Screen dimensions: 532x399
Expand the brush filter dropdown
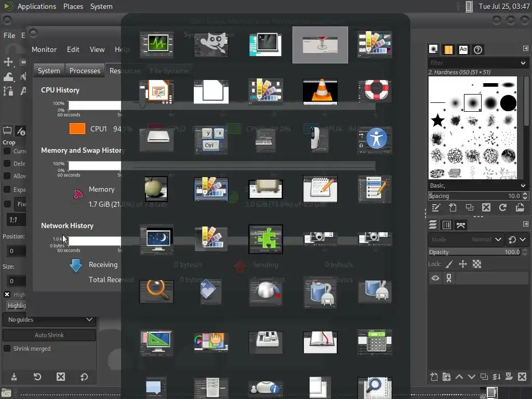(x=523, y=63)
